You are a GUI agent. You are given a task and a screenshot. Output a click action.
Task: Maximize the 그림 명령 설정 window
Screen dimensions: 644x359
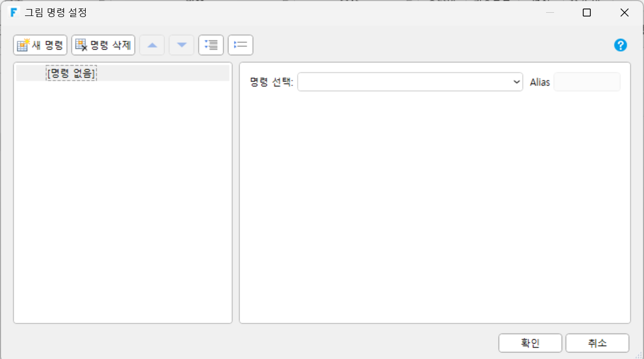click(x=587, y=13)
